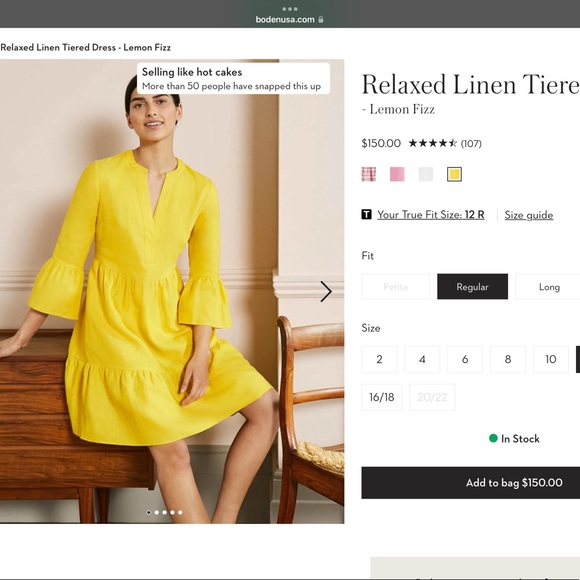This screenshot has height=580, width=580.
Task: Open the (107) reviews count
Action: pyautogui.click(x=471, y=144)
